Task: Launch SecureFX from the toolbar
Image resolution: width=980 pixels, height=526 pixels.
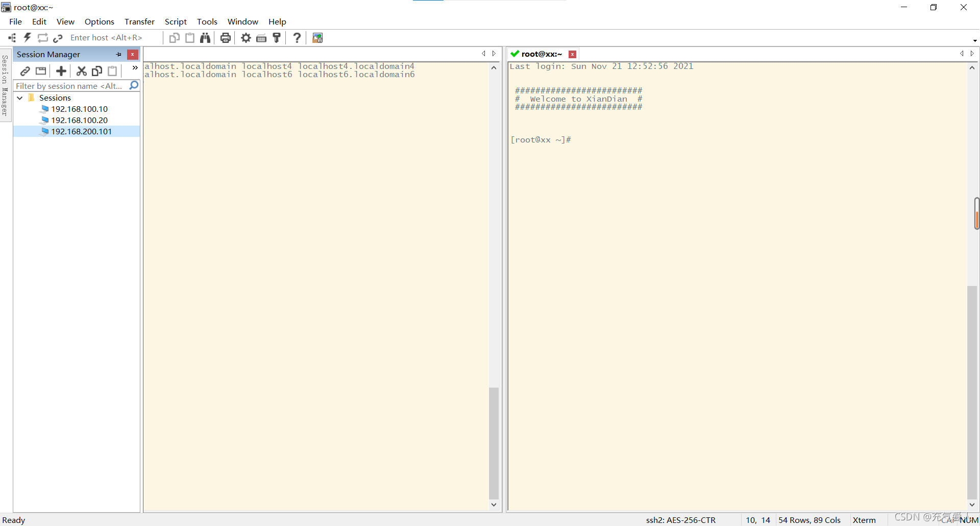Action: pos(317,38)
